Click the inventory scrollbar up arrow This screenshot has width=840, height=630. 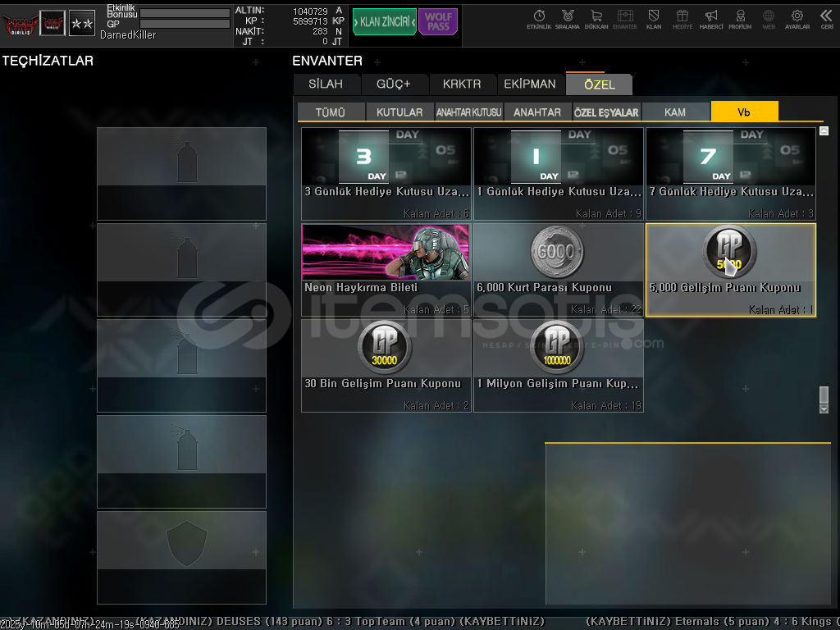pos(824,131)
